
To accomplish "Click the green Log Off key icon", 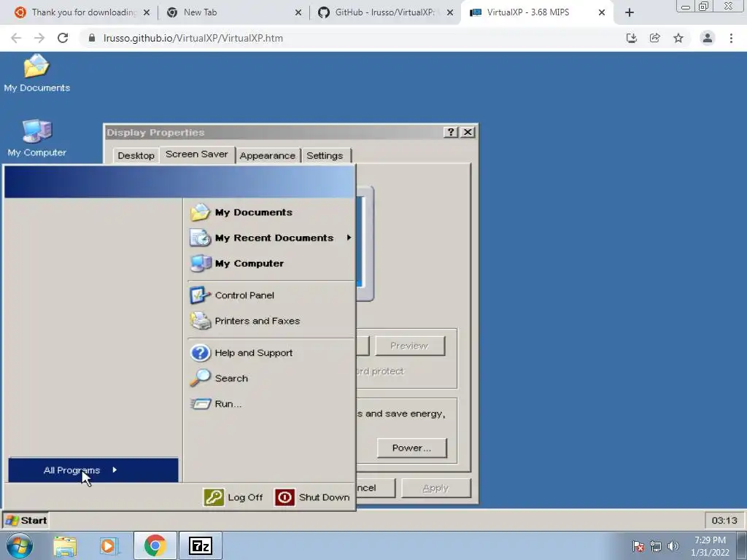I will tap(214, 497).
